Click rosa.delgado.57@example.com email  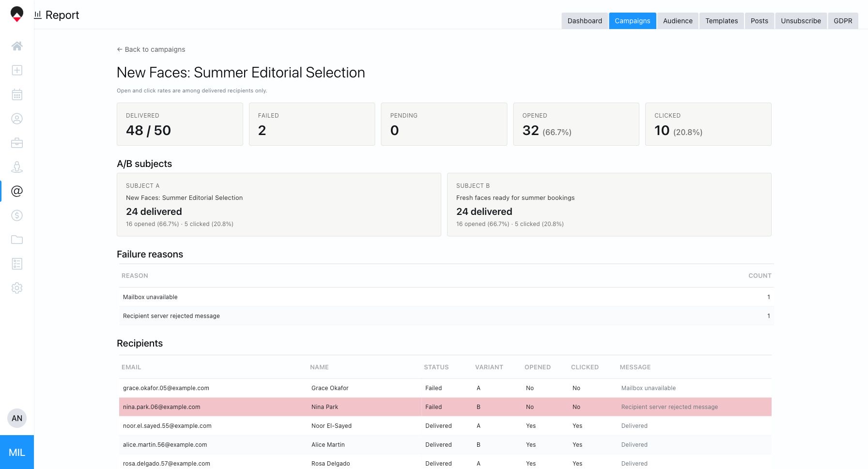click(167, 464)
